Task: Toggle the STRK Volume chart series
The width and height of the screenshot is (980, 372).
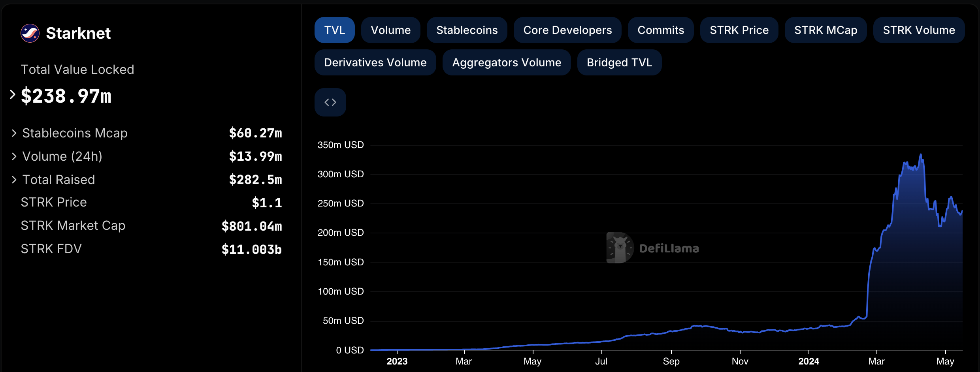Action: point(919,30)
